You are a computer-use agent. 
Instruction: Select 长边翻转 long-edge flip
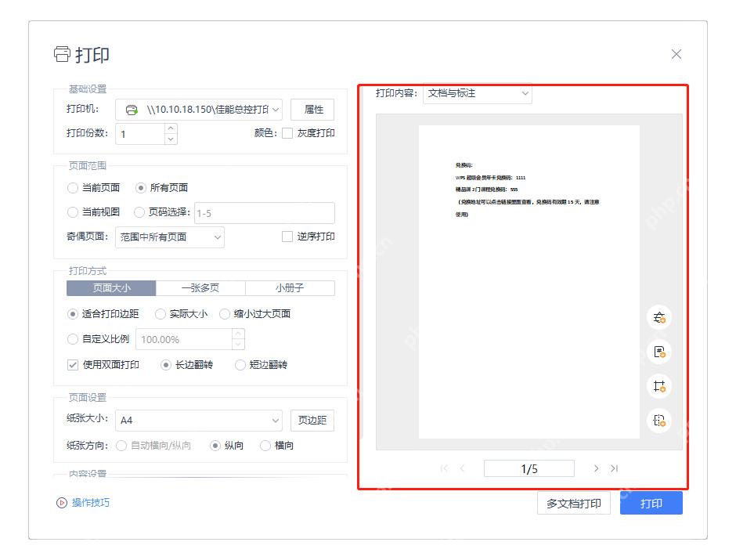pyautogui.click(x=166, y=365)
